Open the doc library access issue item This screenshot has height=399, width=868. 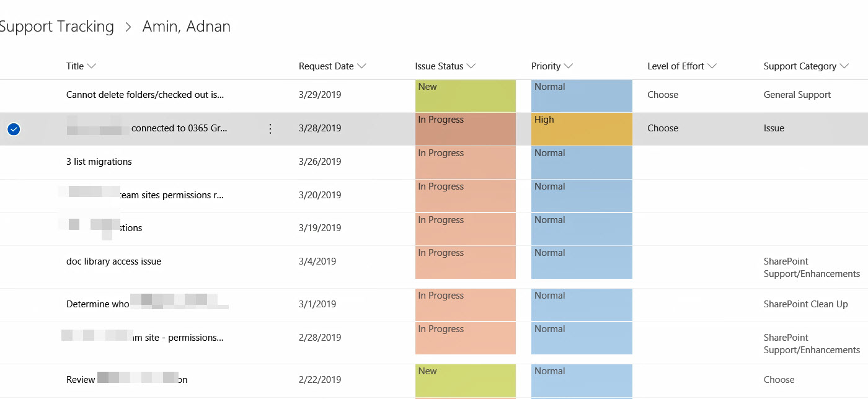pos(113,261)
